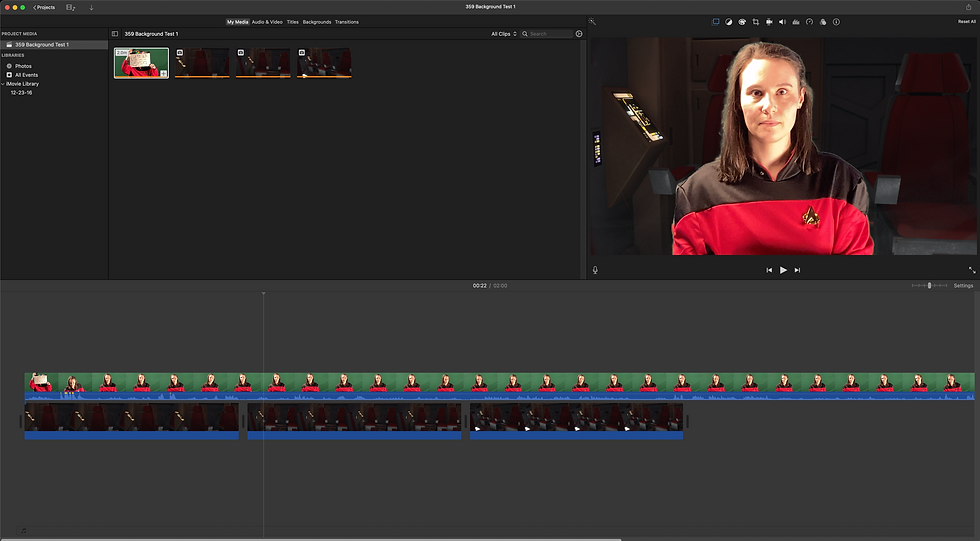Click the music note icon at the bottom of the timeline
The width and height of the screenshot is (980, 541).
pos(24,531)
